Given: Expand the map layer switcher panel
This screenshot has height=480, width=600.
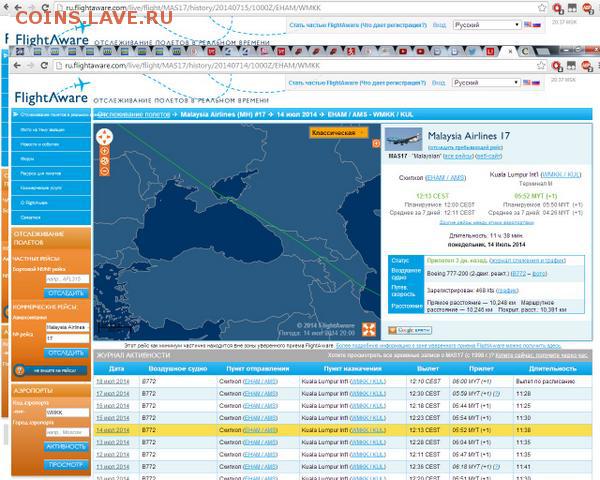Looking at the screenshot, I should tap(376, 143).
